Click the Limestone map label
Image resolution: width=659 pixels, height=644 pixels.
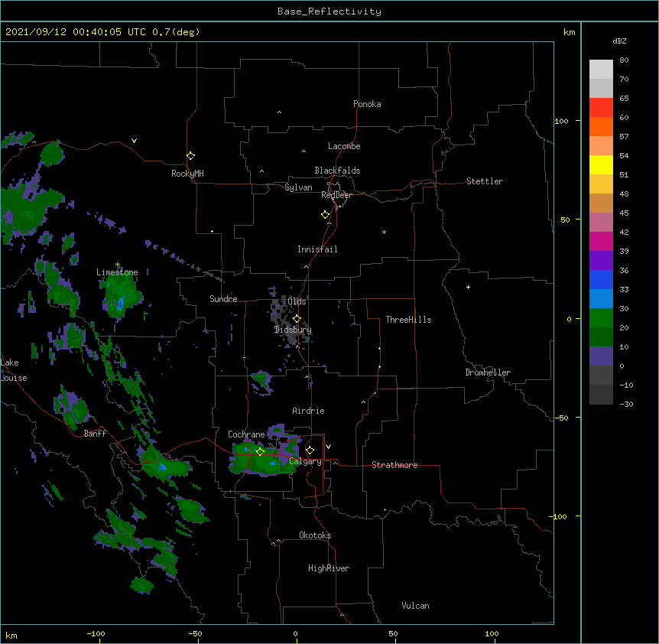[117, 272]
